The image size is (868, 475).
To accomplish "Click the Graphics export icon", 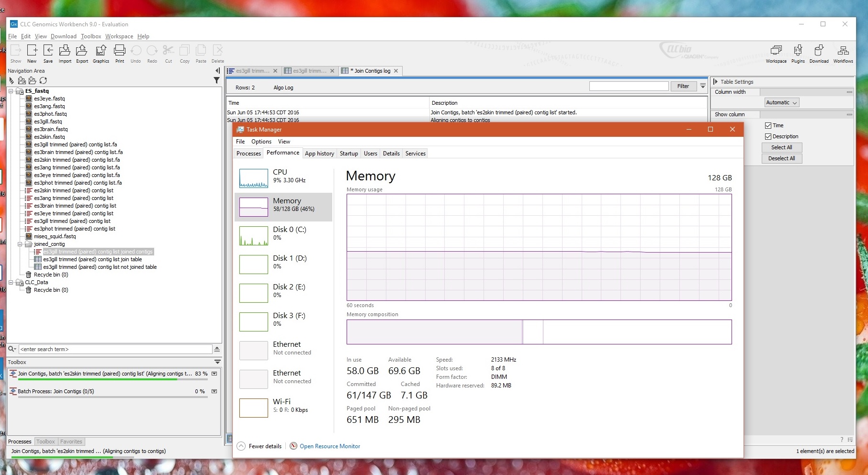I will (101, 53).
